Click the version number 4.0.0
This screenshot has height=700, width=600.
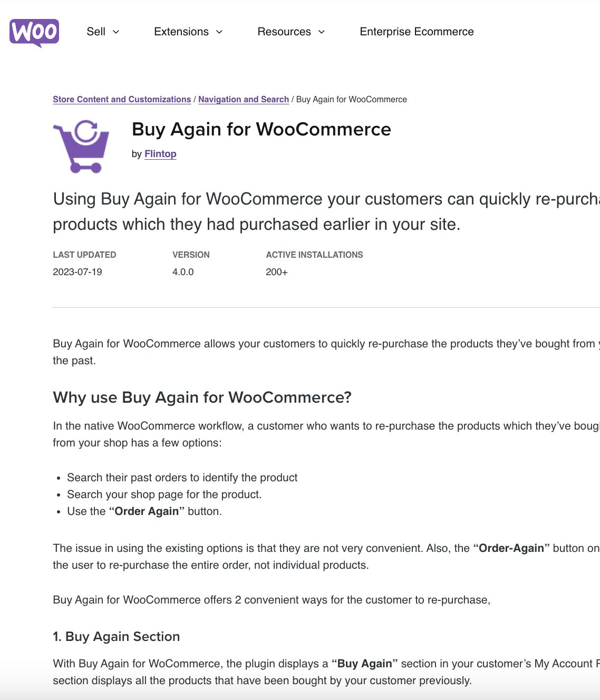click(182, 272)
